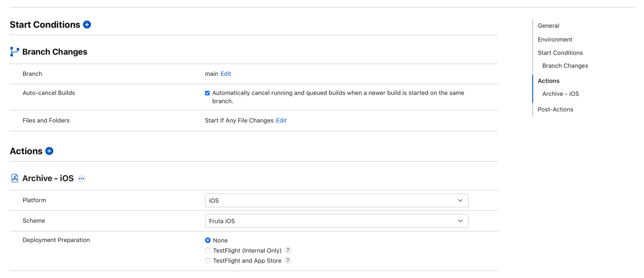Open help for TestFlight (Internal Only)
644x278 pixels.
coord(288,250)
